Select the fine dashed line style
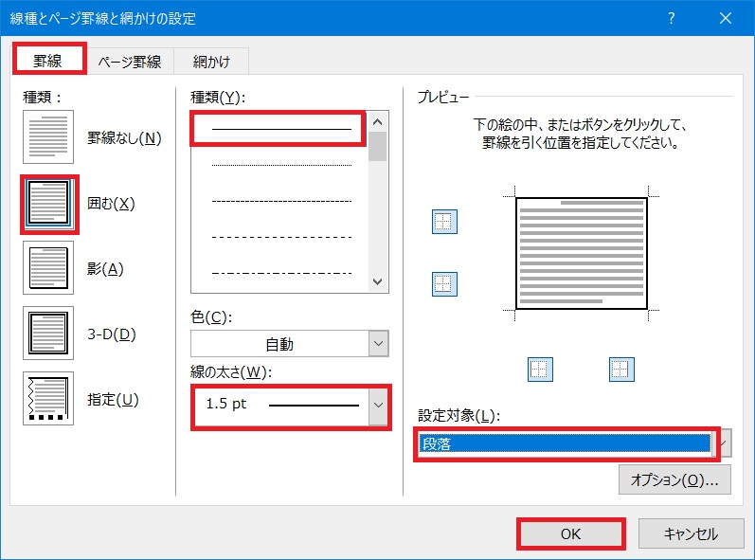The image size is (755, 560). [281, 201]
